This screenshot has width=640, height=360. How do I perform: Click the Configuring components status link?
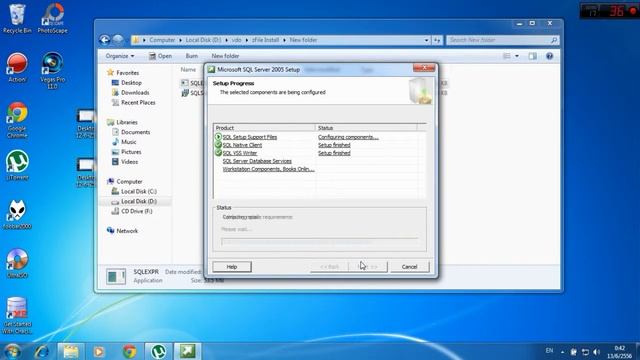click(x=348, y=137)
